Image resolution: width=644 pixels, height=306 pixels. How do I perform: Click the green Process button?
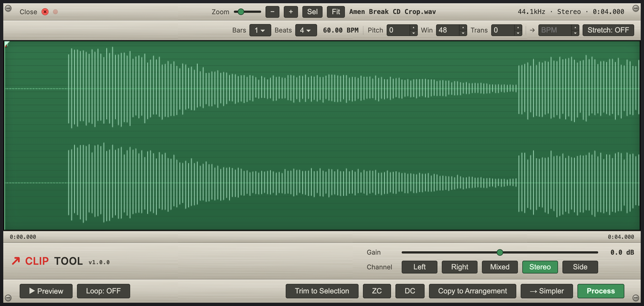coord(601,291)
